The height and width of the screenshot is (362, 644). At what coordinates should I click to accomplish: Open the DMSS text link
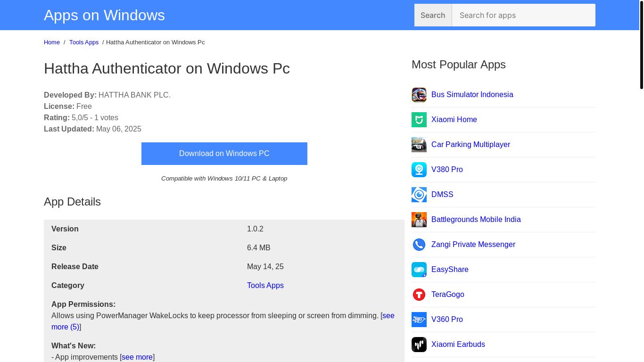pyautogui.click(x=442, y=195)
